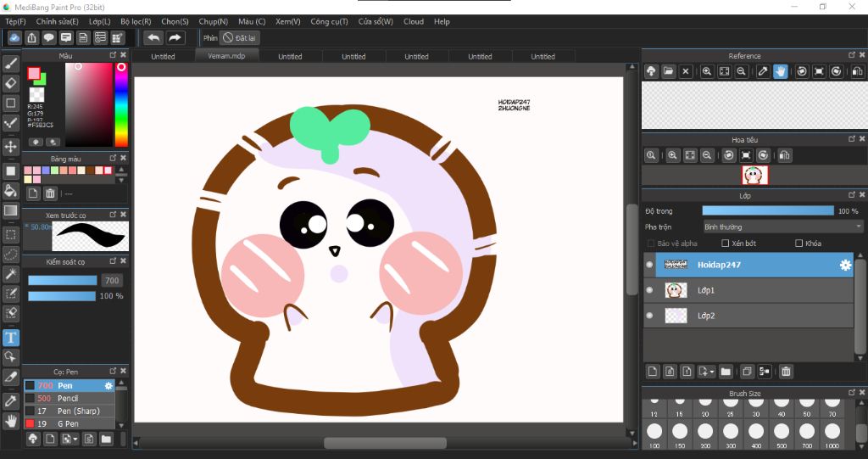
Task: Delete the selected layer with trash icon
Action: click(786, 372)
